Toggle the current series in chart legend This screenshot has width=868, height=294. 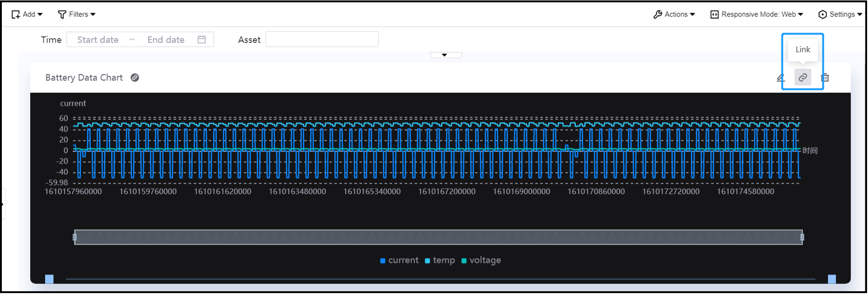(399, 260)
